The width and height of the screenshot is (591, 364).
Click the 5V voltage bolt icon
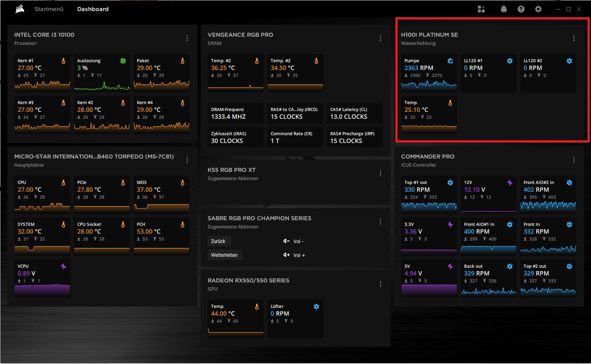450,266
